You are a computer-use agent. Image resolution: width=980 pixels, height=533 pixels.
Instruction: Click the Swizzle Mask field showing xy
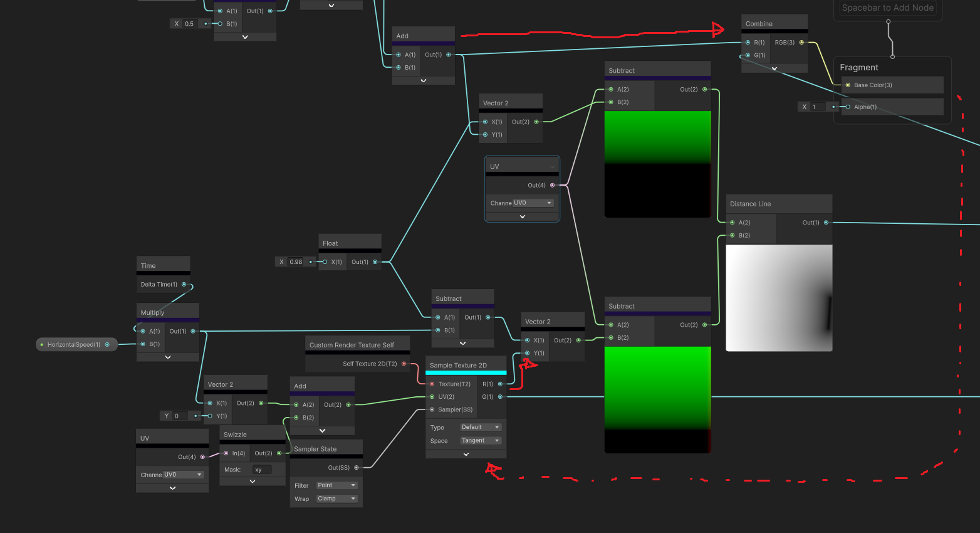(262, 470)
